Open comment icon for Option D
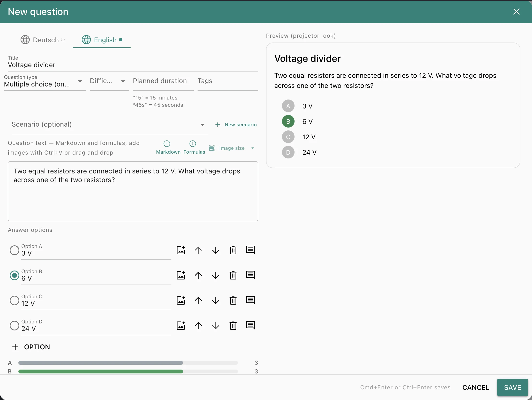This screenshot has width=532, height=400. [251, 326]
